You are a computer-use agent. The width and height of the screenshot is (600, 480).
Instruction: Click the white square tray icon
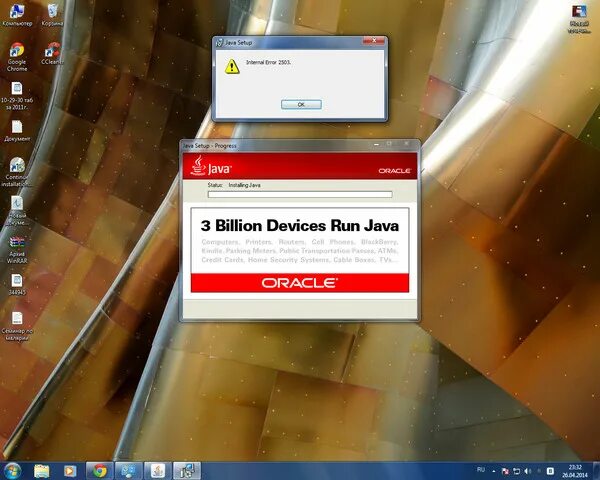[x=550, y=471]
